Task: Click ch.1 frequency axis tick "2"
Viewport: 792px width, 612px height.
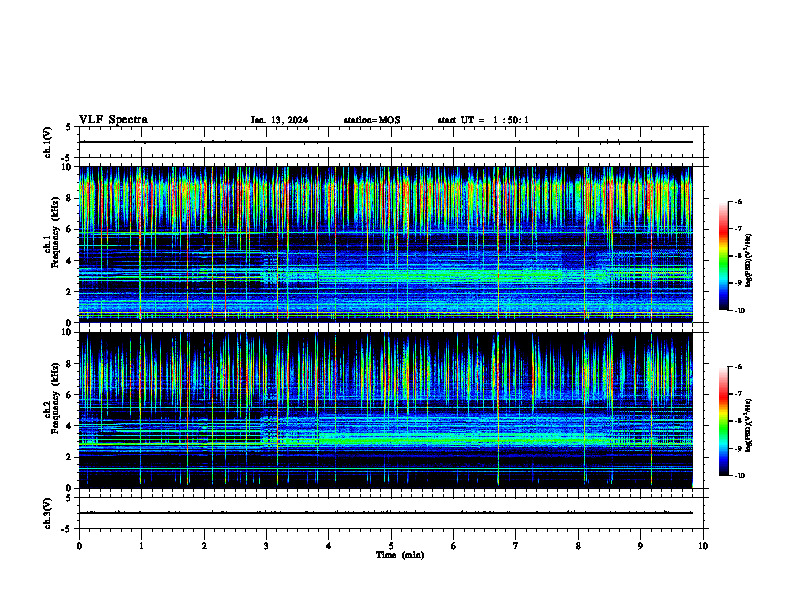Action: [69, 292]
